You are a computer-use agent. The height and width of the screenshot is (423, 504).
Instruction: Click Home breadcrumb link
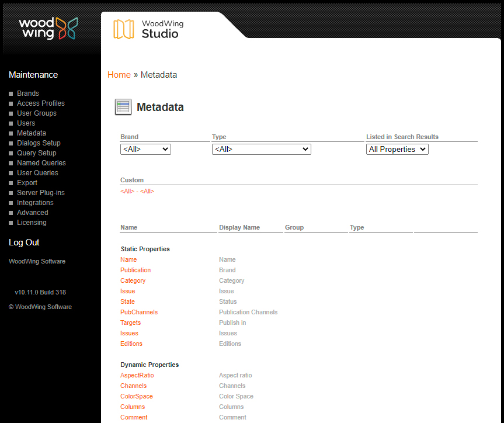(119, 75)
